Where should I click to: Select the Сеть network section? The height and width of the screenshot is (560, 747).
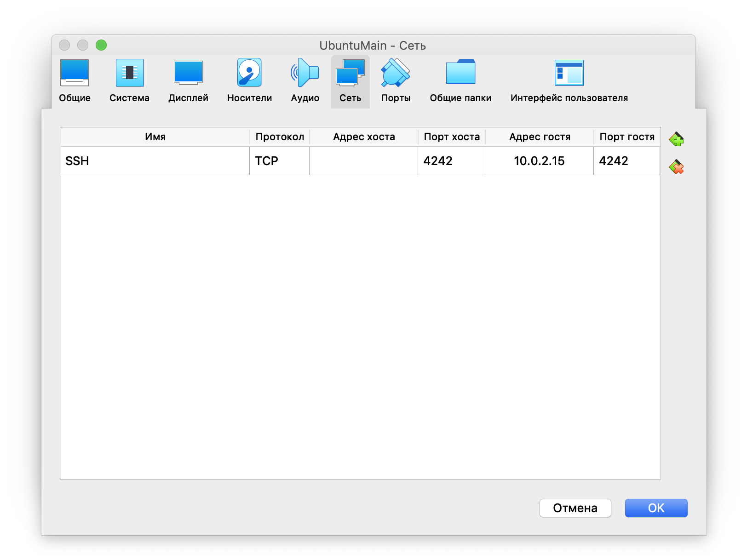[x=351, y=81]
